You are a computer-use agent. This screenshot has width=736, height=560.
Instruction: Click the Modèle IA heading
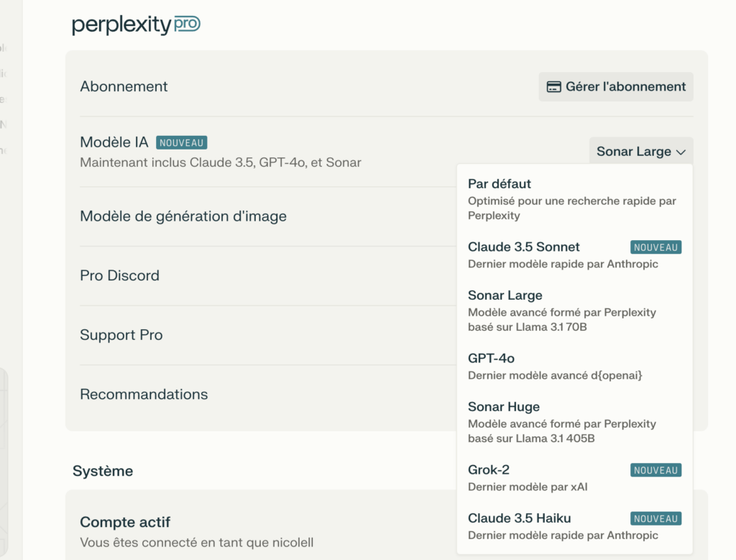[x=114, y=142]
